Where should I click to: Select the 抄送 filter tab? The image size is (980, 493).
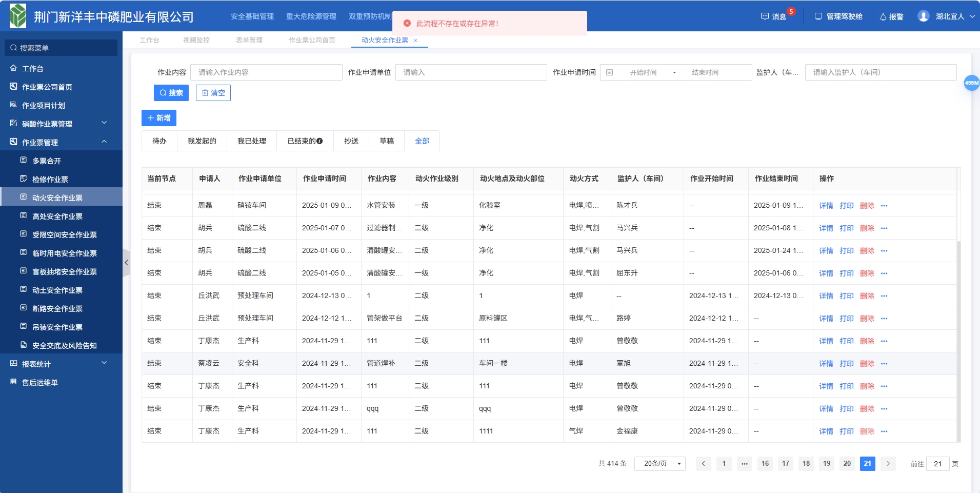click(351, 141)
